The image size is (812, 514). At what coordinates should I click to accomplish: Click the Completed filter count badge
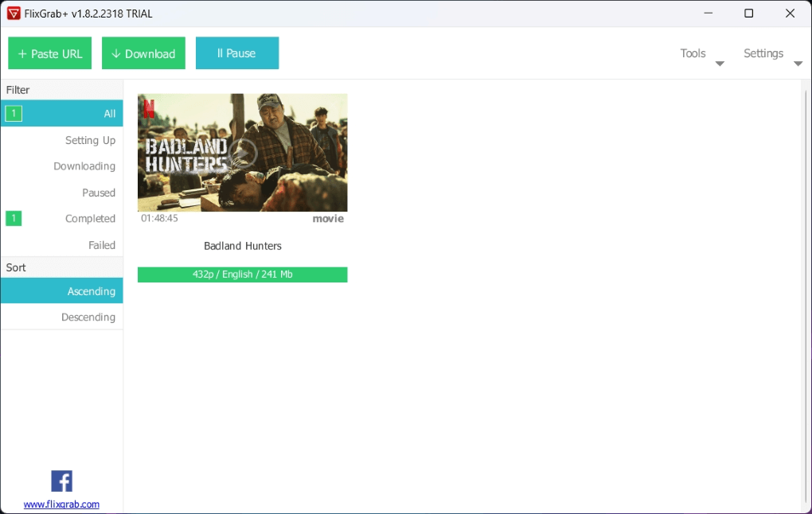(14, 219)
